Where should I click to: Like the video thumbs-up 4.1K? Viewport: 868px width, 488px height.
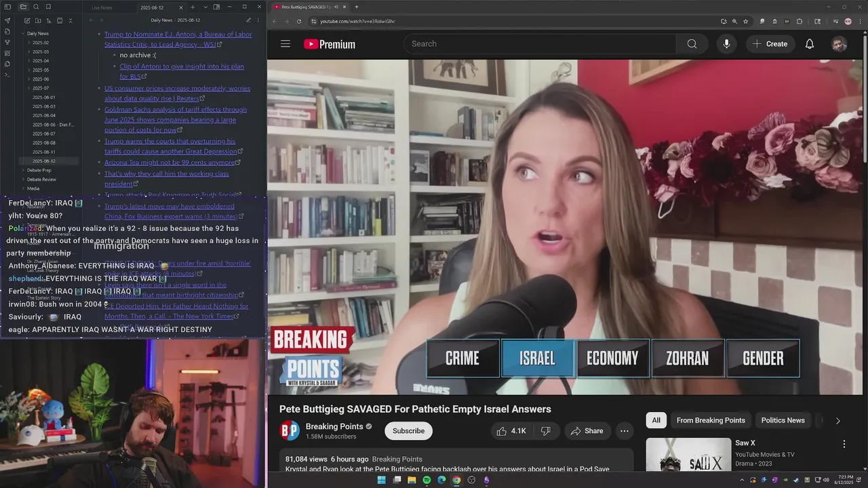pyautogui.click(x=511, y=431)
